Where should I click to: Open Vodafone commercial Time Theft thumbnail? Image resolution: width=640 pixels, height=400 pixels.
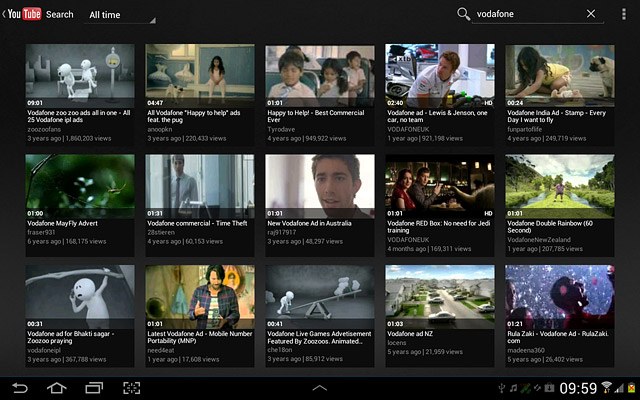pyautogui.click(x=200, y=186)
